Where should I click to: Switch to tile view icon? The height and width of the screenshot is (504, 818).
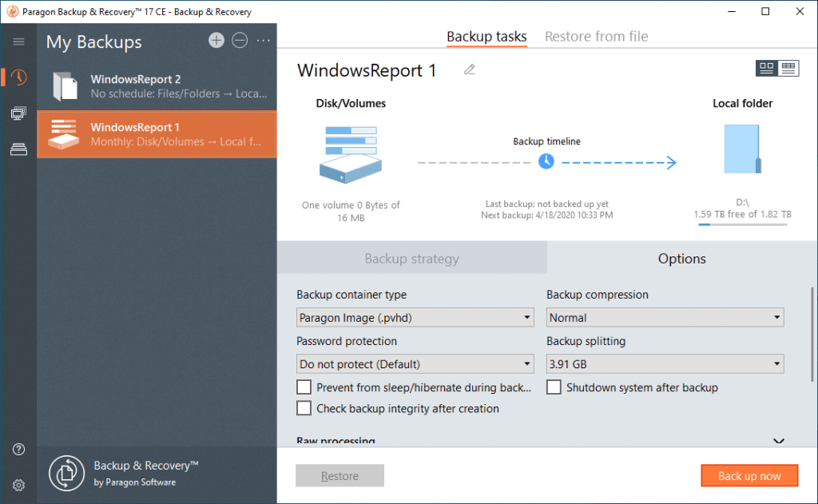[766, 69]
